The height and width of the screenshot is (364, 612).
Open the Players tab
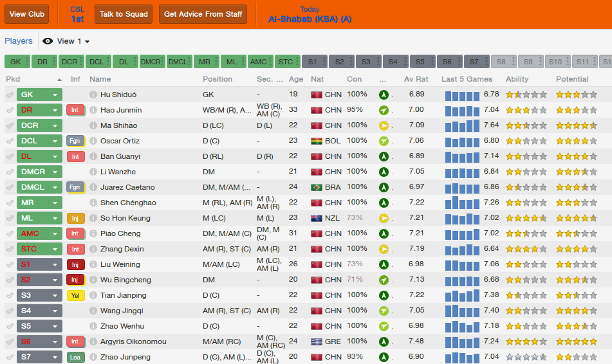pyautogui.click(x=19, y=41)
